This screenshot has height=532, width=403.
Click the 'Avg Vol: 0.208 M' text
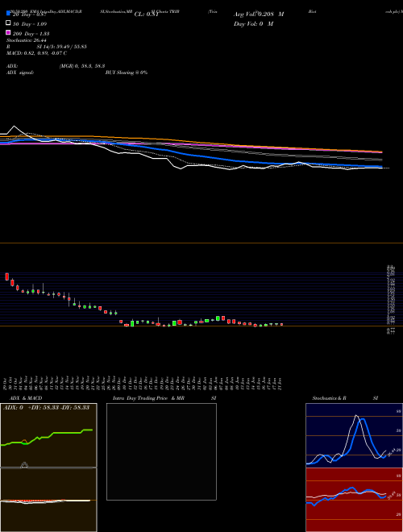pos(259,15)
